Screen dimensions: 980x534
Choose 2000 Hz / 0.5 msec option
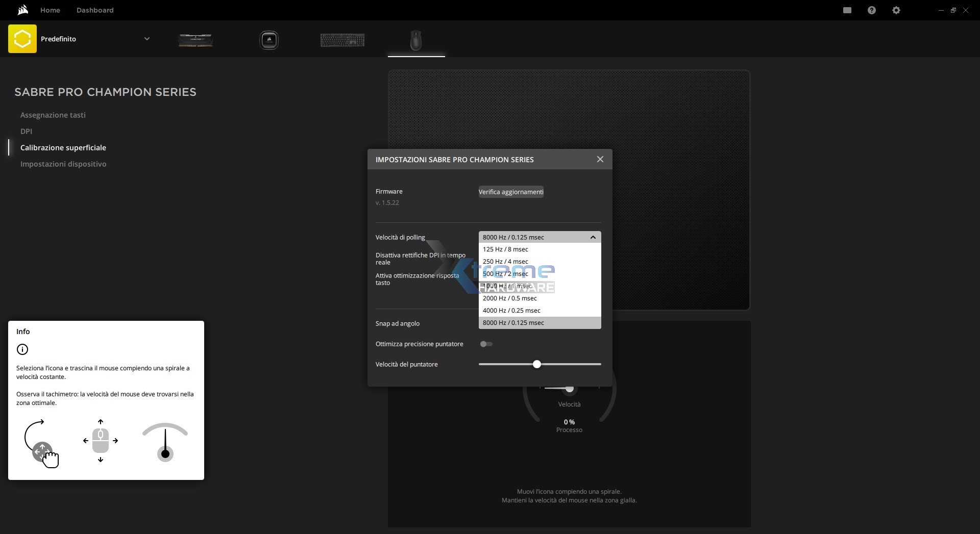510,298
